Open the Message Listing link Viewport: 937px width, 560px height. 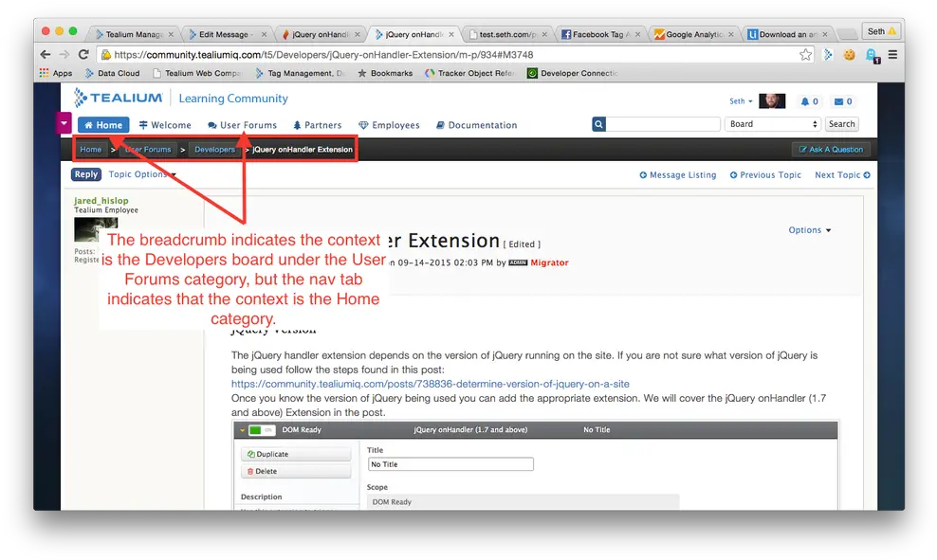[x=678, y=175]
